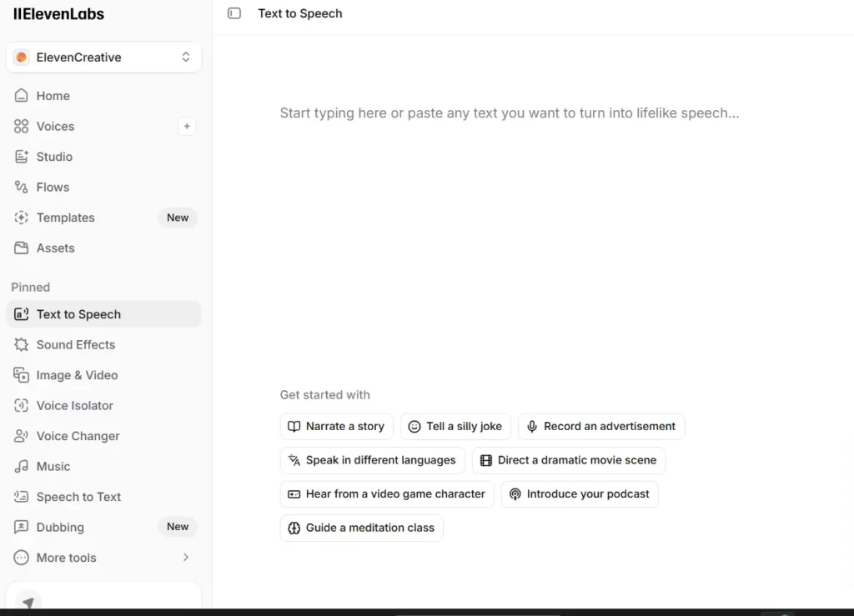
Task: Click the Studio page icon
Action: pyautogui.click(x=21, y=157)
